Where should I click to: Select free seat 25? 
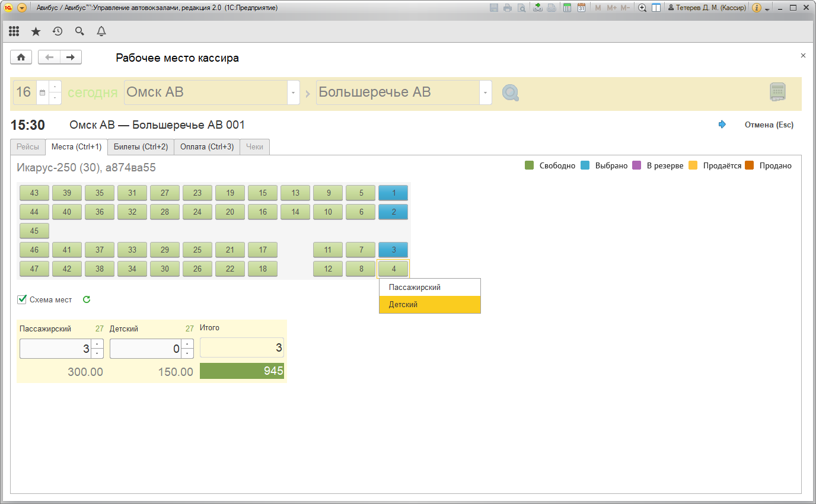point(197,250)
